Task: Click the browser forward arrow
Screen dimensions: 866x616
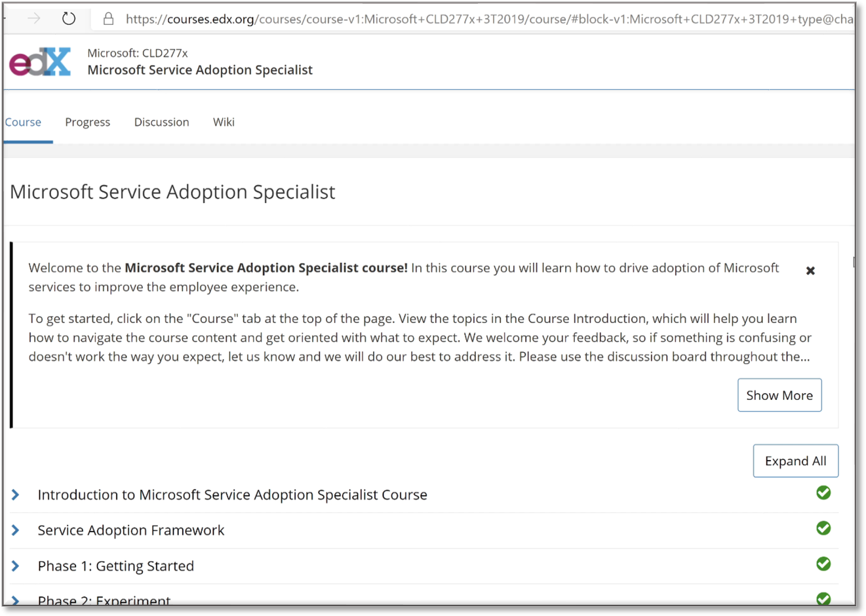Action: (x=34, y=19)
